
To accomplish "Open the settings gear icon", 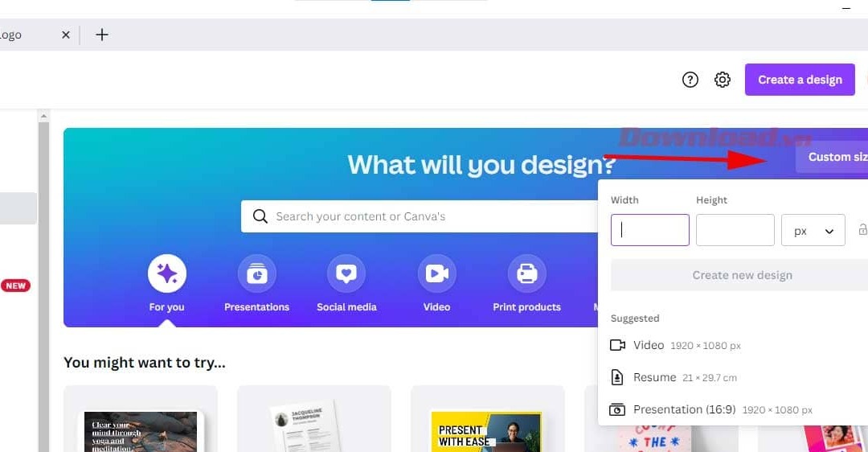I will click(x=722, y=80).
